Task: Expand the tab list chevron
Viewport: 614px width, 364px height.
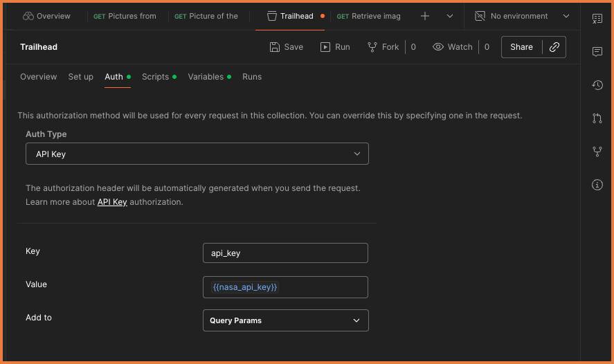Action: [x=449, y=16]
